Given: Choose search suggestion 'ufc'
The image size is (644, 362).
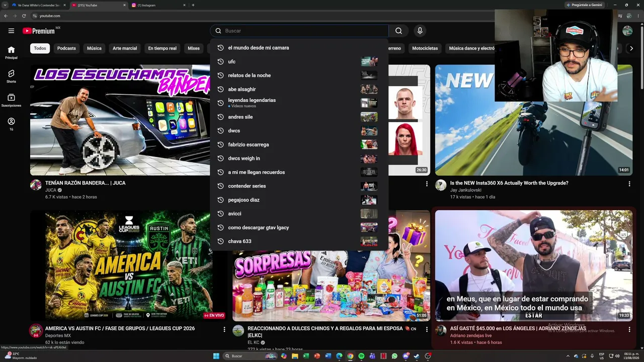Looking at the screenshot, I should [299, 61].
